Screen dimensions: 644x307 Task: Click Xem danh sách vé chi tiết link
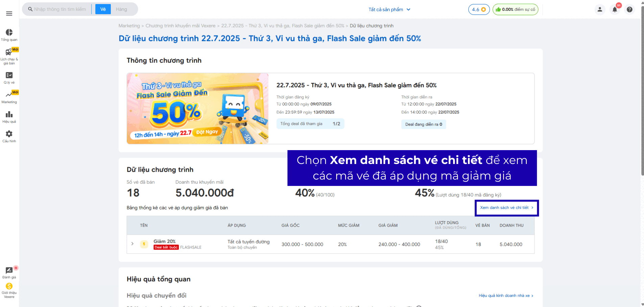[506, 208]
